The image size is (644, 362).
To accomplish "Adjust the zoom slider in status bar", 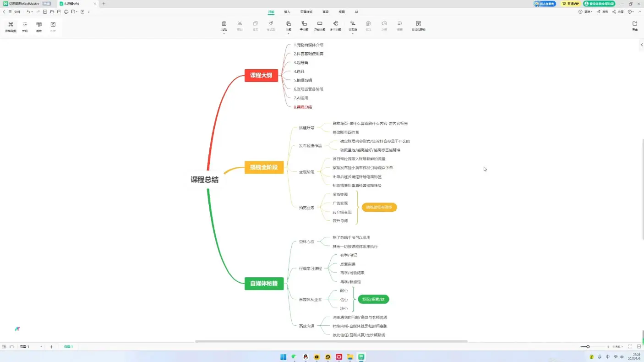I will (x=588, y=347).
